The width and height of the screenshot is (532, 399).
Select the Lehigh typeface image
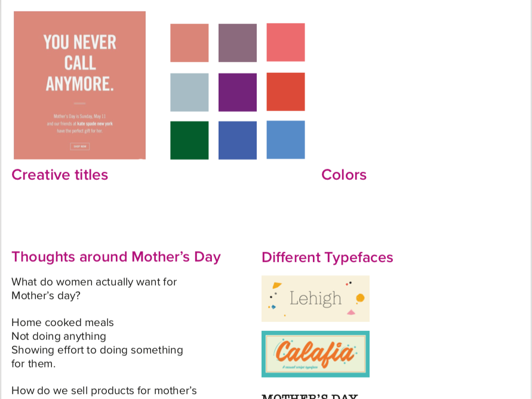[x=315, y=299]
